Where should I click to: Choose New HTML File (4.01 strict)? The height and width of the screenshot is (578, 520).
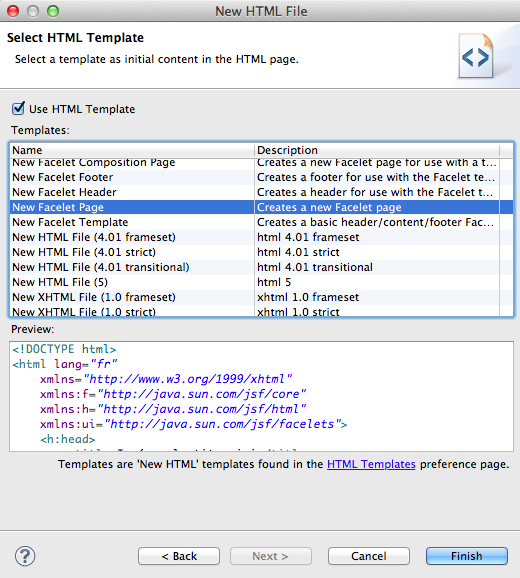pos(261,252)
